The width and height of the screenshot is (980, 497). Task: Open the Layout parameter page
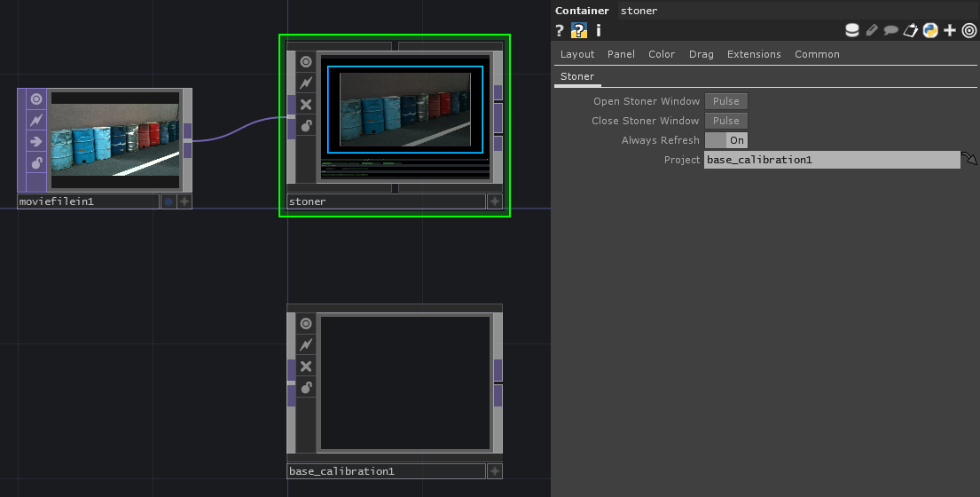click(577, 54)
